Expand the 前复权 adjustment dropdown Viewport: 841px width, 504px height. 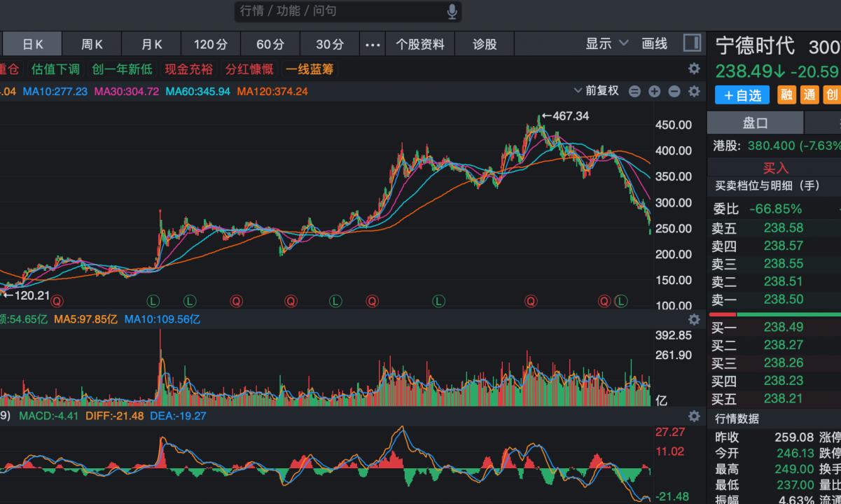tap(597, 91)
